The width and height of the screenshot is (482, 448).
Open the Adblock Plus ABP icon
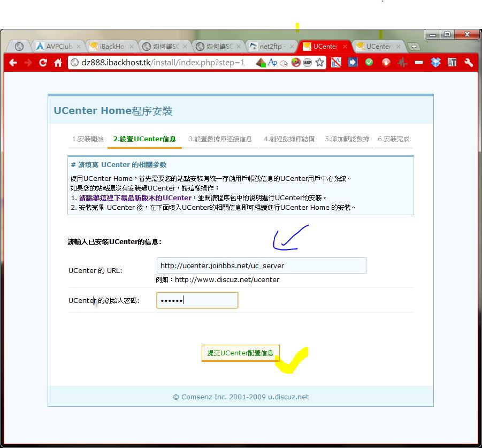(308, 63)
